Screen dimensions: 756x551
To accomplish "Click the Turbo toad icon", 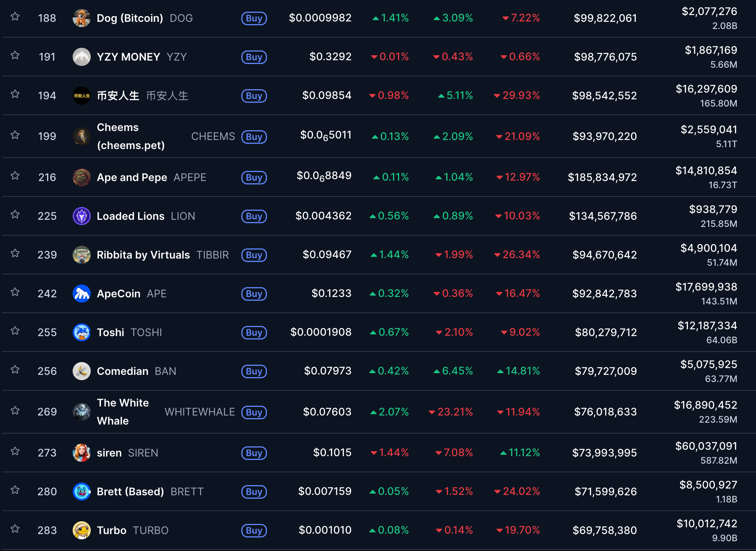I will point(81,530).
